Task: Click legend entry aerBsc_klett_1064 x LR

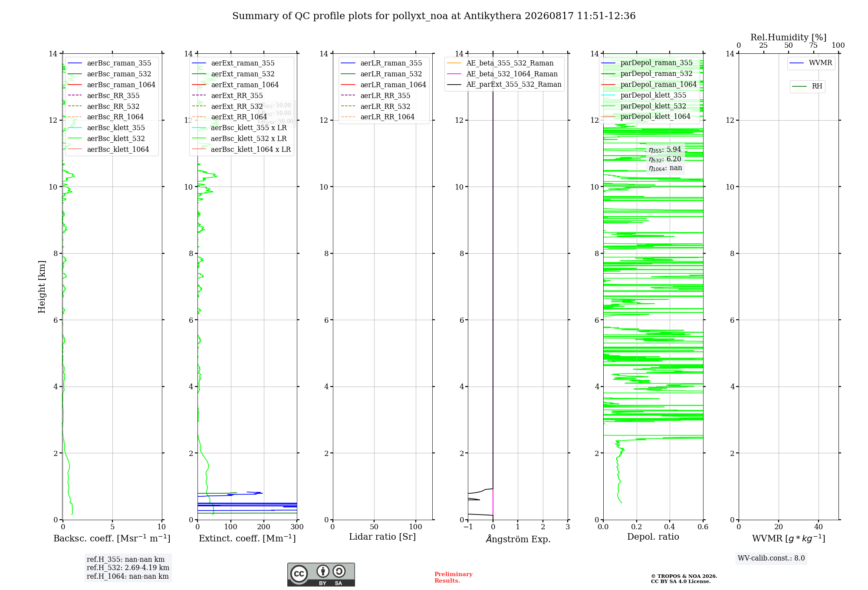Action: [242, 150]
